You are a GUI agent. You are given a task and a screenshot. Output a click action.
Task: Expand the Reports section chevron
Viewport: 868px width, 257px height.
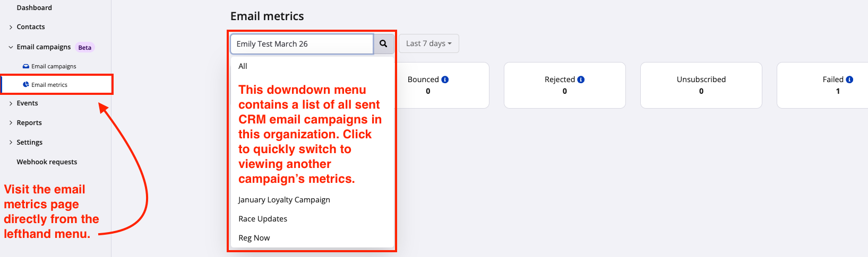pos(11,123)
